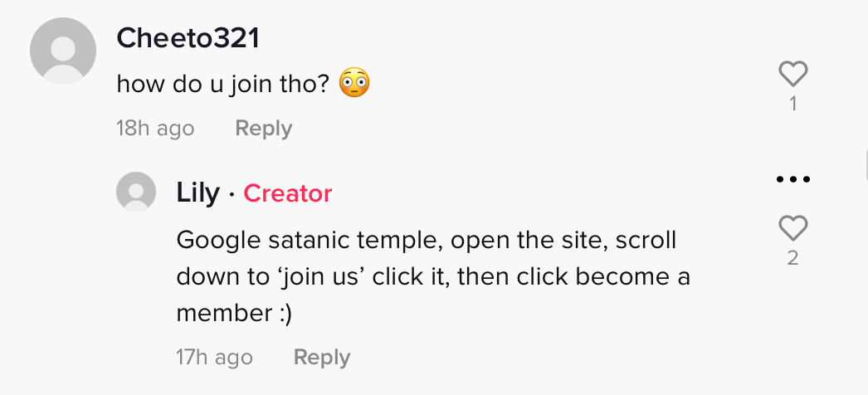The height and width of the screenshot is (395, 868).
Task: Open the three-dot menu on Lily's reply
Action: (792, 178)
